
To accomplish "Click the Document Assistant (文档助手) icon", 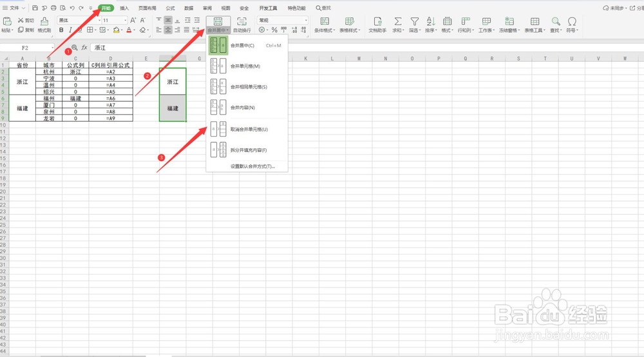I will 377,21.
